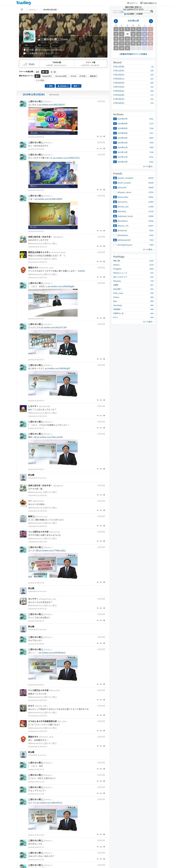174x868 pixels.
Task: Click user icon beside @killerjoke329
Action: tap(115, 240)
